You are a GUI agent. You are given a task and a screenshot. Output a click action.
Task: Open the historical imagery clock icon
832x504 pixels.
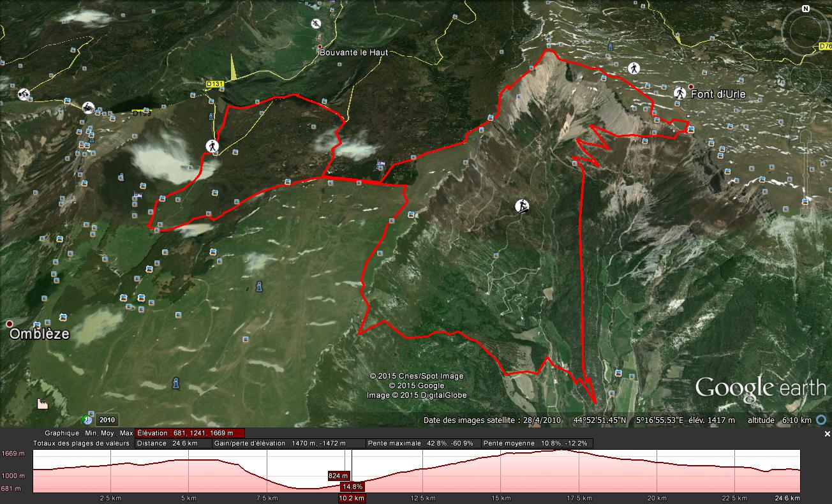pos(87,420)
